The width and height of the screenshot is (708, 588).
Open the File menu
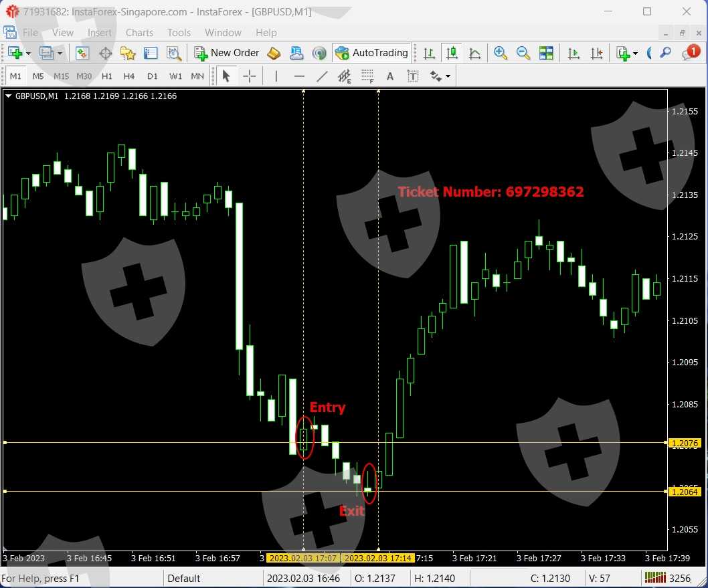click(30, 33)
